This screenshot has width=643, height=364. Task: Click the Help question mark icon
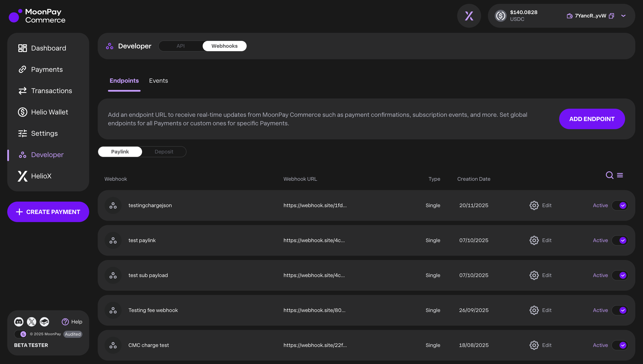[x=65, y=322]
